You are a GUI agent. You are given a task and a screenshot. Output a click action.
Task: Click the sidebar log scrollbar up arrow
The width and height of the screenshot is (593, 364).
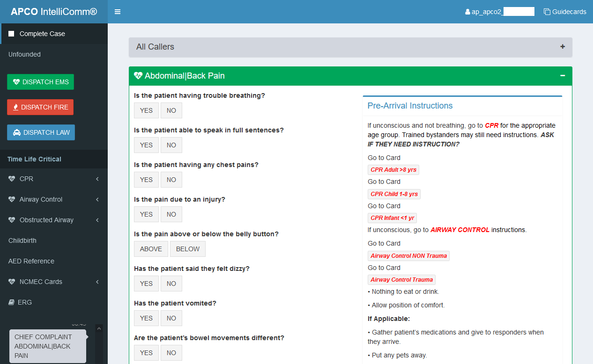[99, 329]
